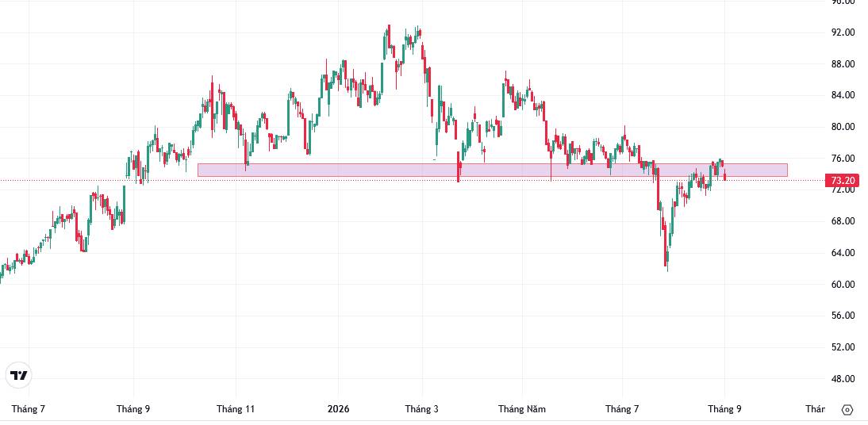The width and height of the screenshot is (868, 425).
Task: Click the 88.00 price axis label
Action: click(843, 64)
